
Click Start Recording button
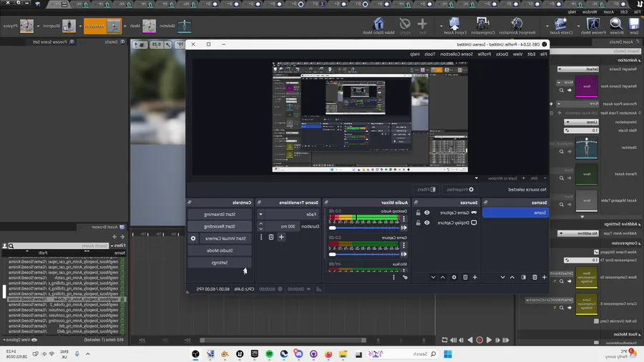[x=220, y=226]
